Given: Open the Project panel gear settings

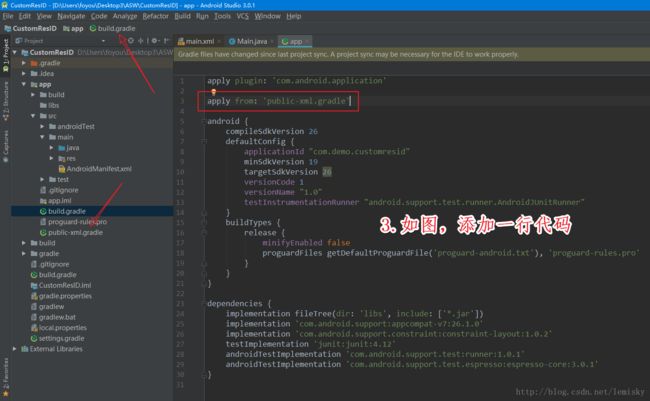Looking at the screenshot, I should click(155, 41).
